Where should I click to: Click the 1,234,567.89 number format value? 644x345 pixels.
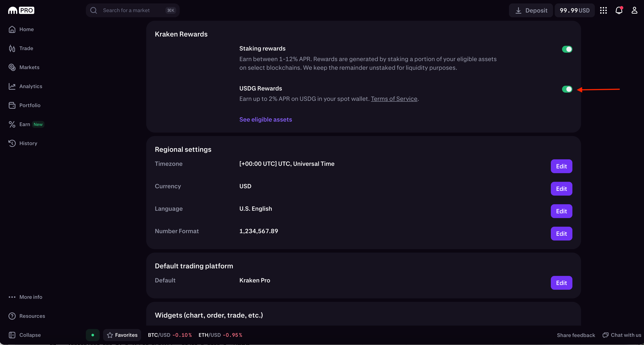click(x=259, y=231)
